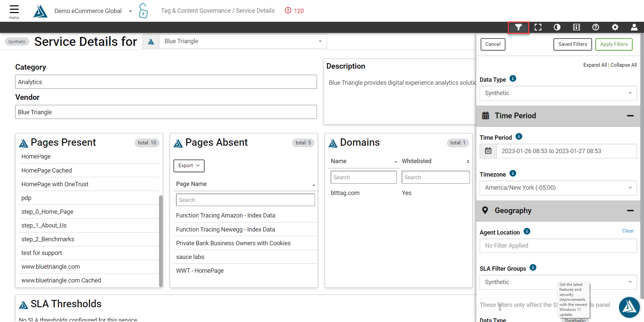644x322 pixels.
Task: Click the service selector logo icon
Action: pos(151,41)
